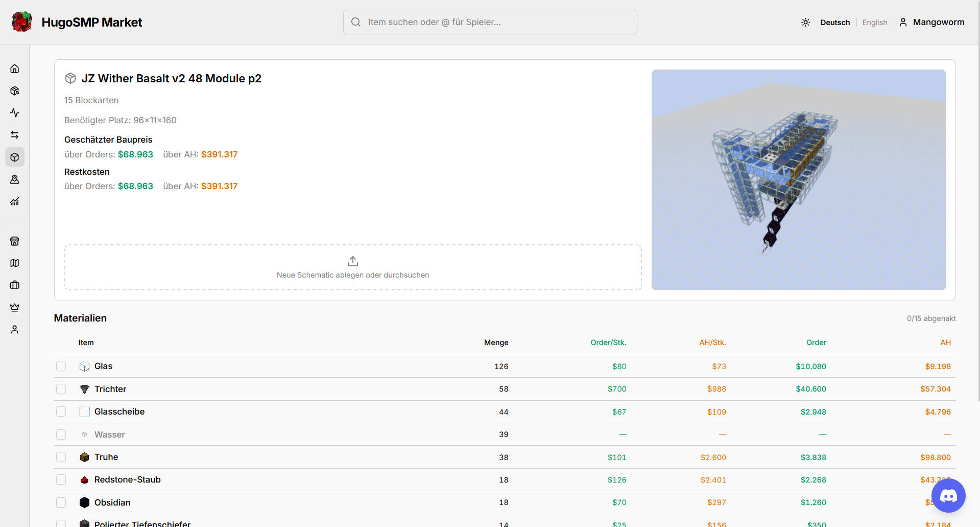Click the Obsidian block icon

(85, 502)
